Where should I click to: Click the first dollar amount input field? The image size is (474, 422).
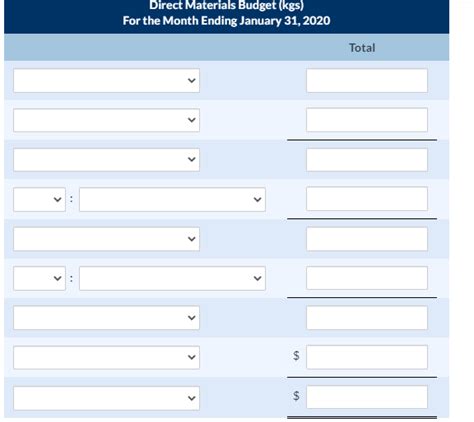367,357
